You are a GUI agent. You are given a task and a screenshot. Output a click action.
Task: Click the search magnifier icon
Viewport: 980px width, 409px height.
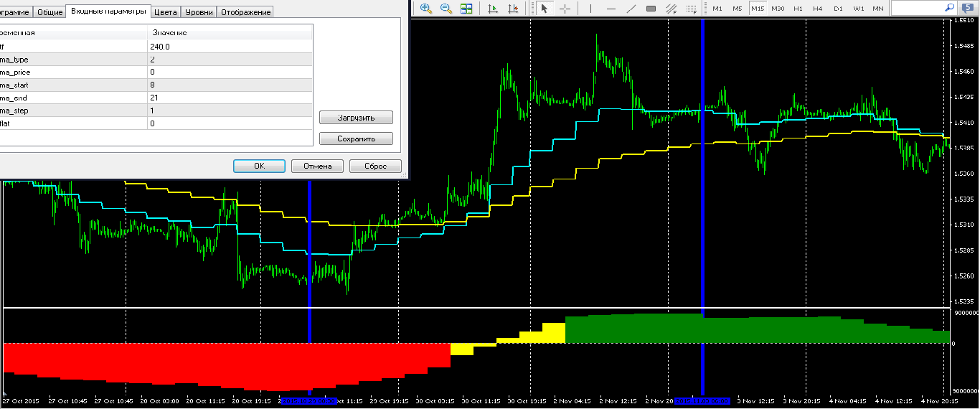point(948,8)
